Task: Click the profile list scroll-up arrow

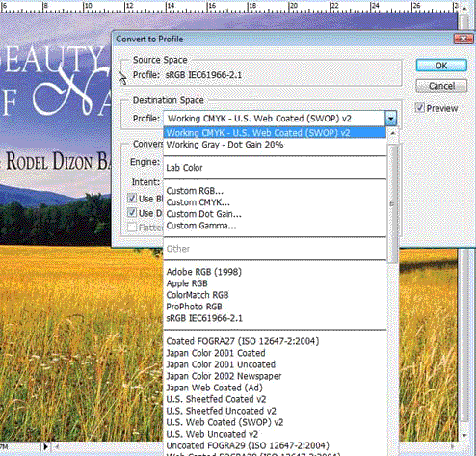Action: click(x=392, y=133)
